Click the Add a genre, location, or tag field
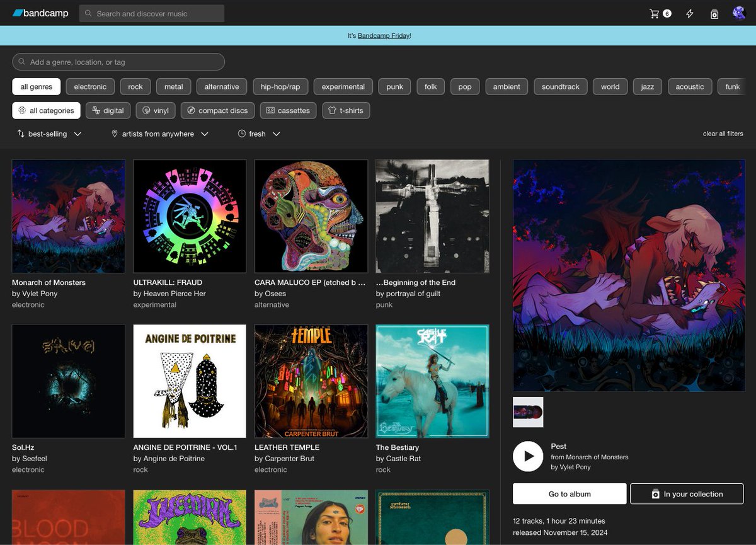The height and width of the screenshot is (545, 756). (x=118, y=62)
